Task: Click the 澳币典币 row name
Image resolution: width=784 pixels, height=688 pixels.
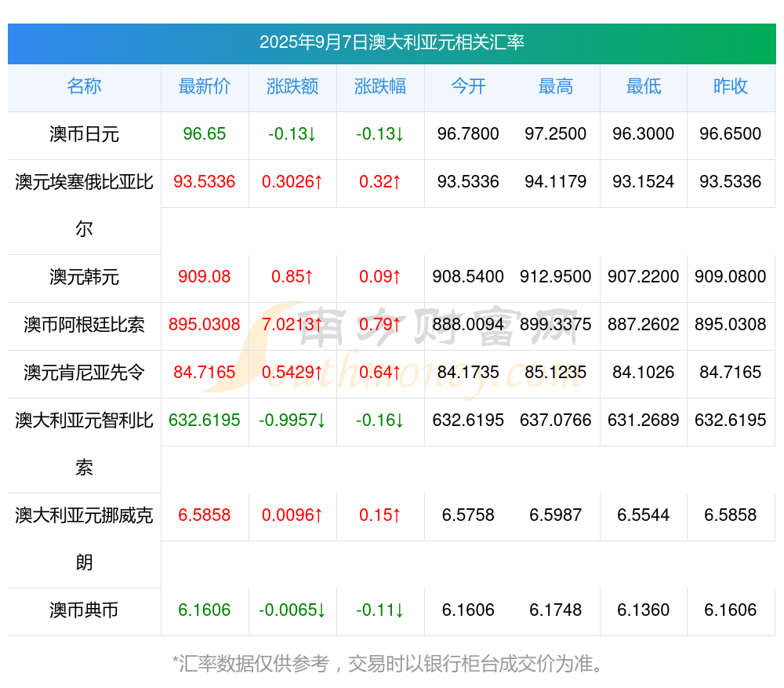Action: click(x=84, y=610)
